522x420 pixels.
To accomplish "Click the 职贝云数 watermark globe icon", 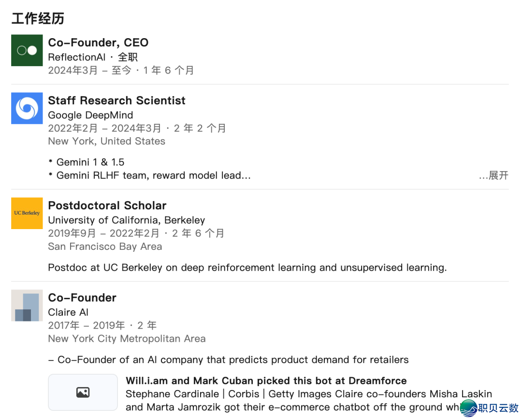I will (469, 408).
